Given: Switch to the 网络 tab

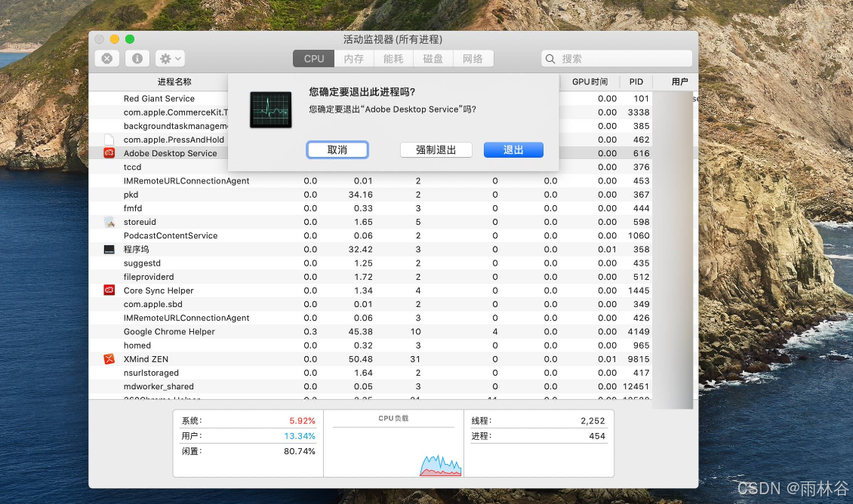Looking at the screenshot, I should point(473,59).
